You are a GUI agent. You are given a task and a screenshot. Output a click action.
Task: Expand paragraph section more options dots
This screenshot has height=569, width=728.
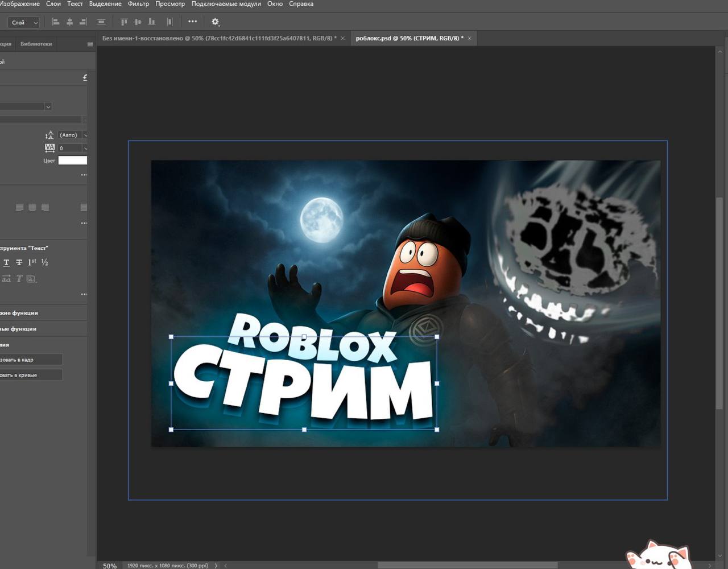[x=84, y=223]
